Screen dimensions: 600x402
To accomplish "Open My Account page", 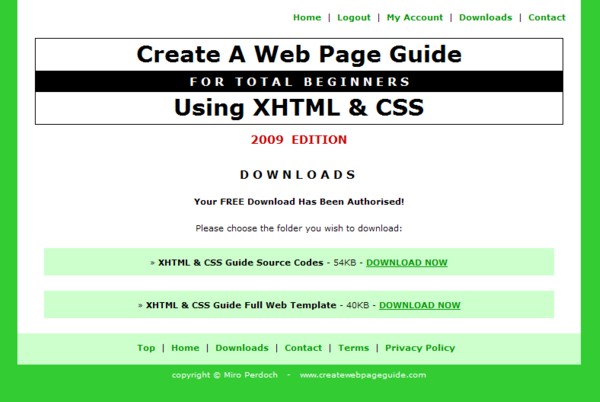I will [x=414, y=18].
